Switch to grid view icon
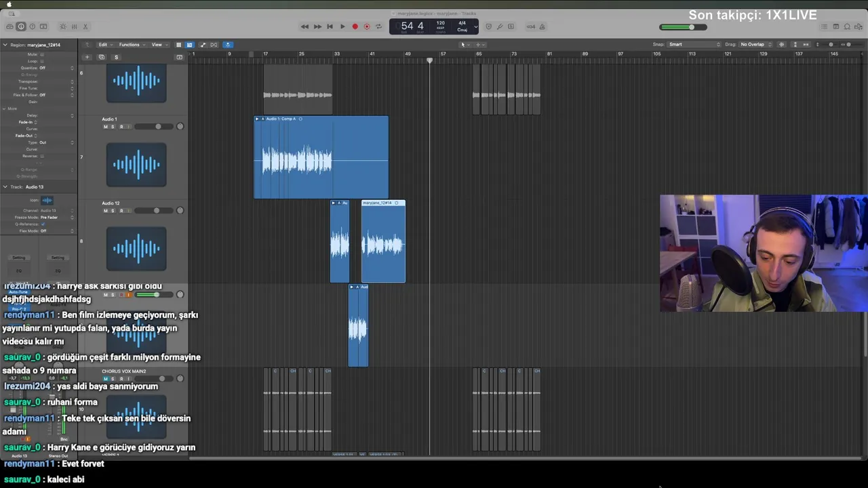The image size is (868, 488). [178, 45]
